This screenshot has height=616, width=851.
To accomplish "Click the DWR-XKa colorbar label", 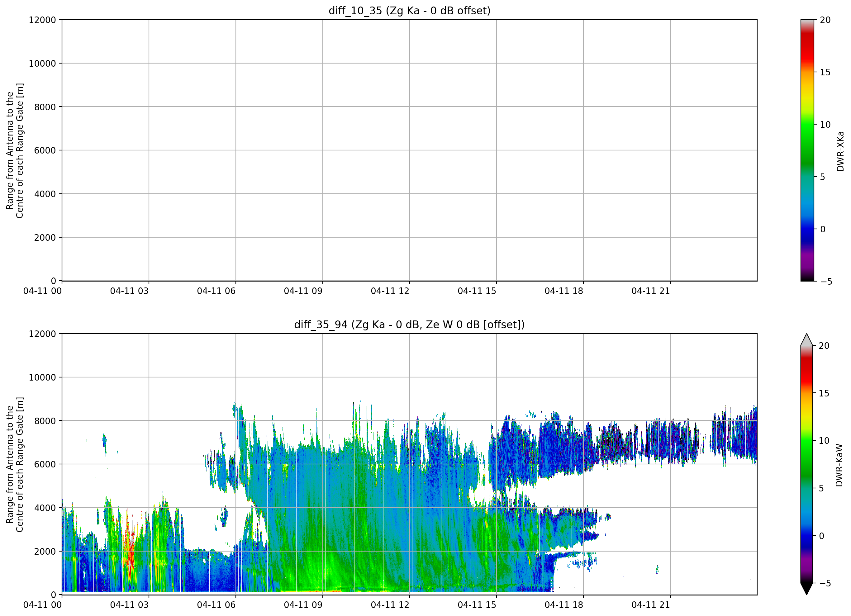I will 840,151.
